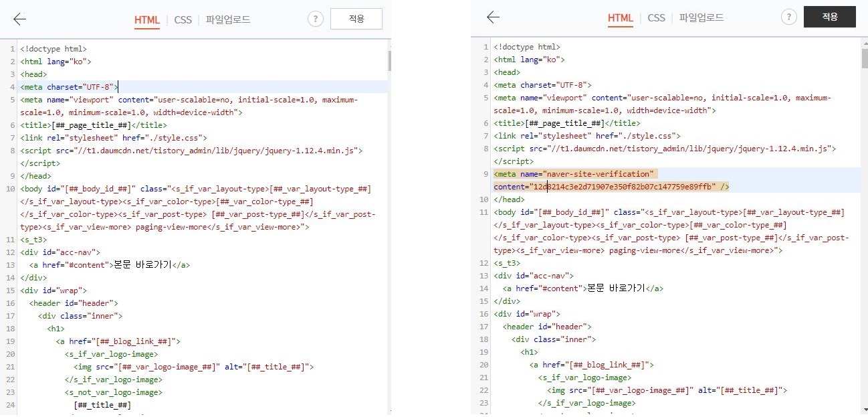868x417 pixels.
Task: Click the link rel="stylesheet" line in the right editor
Action: (587, 136)
